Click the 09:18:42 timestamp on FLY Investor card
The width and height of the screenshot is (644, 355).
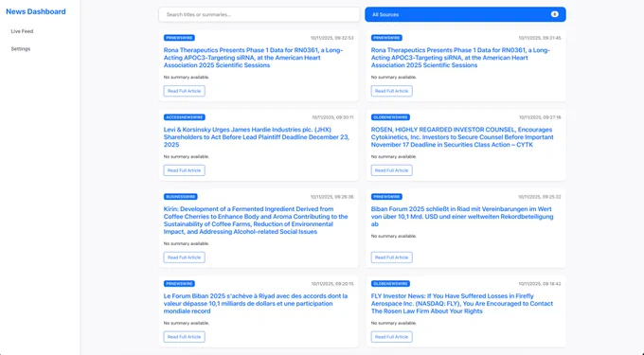point(539,284)
